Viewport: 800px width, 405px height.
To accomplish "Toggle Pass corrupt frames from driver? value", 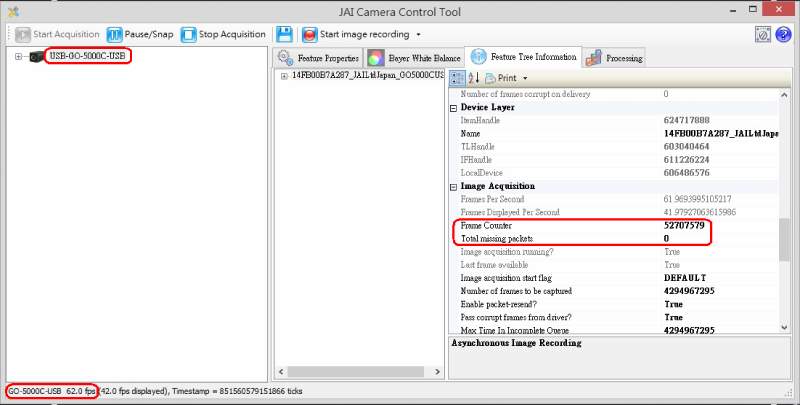I will click(673, 317).
